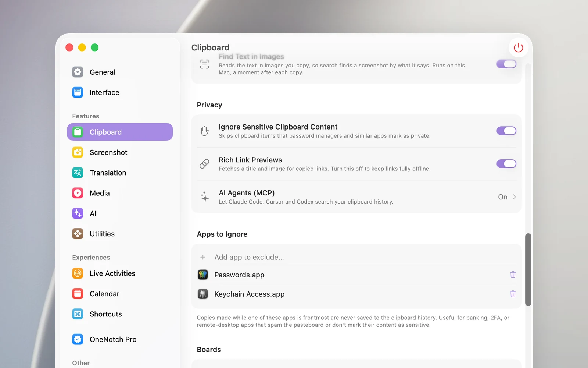Disable Ignore Sensitive Clipboard Content toggle

(506, 131)
